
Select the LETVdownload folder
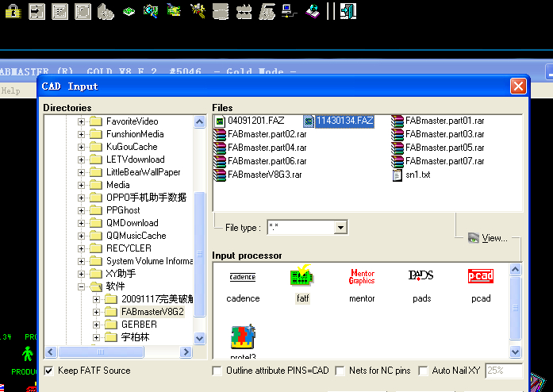pos(136,159)
